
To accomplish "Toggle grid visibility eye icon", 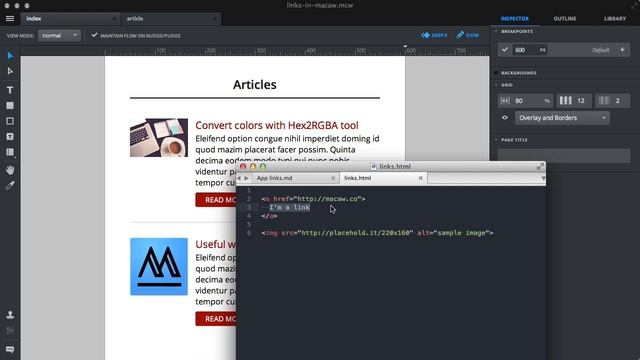I will coord(505,118).
